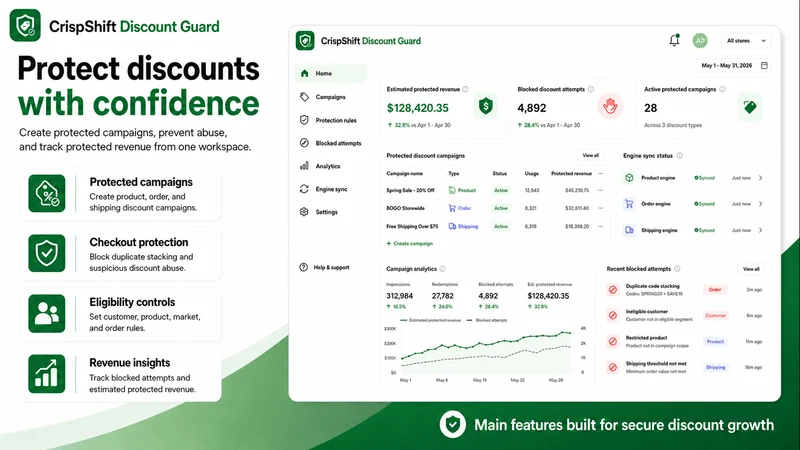This screenshot has width=800, height=450.
Task: Click the Order type tag in BOGO row
Action: 460,208
